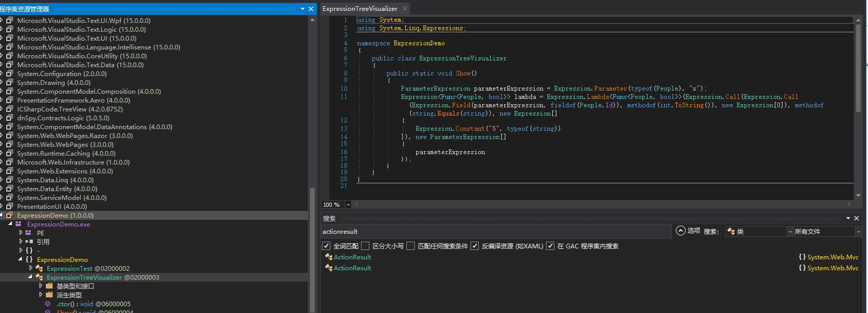Click the braces icon of ExpressionDemo namespace

tap(29, 259)
